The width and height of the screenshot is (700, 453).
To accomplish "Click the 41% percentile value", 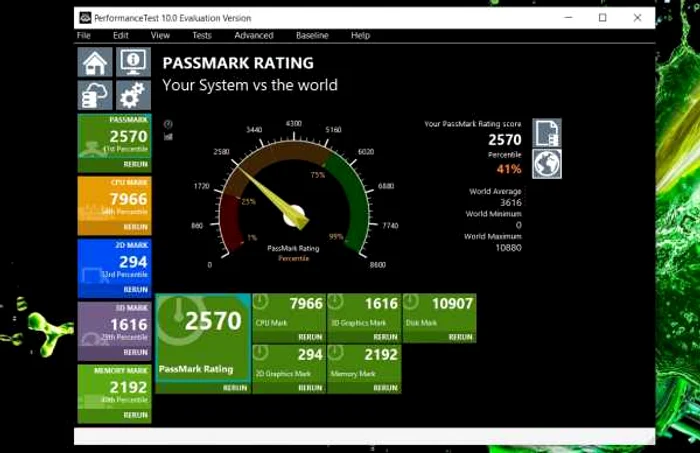I will [x=509, y=169].
